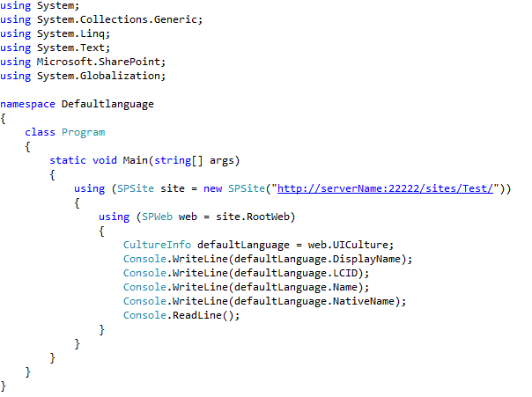
Task: Click the 'Program' class name
Action: pos(83,132)
